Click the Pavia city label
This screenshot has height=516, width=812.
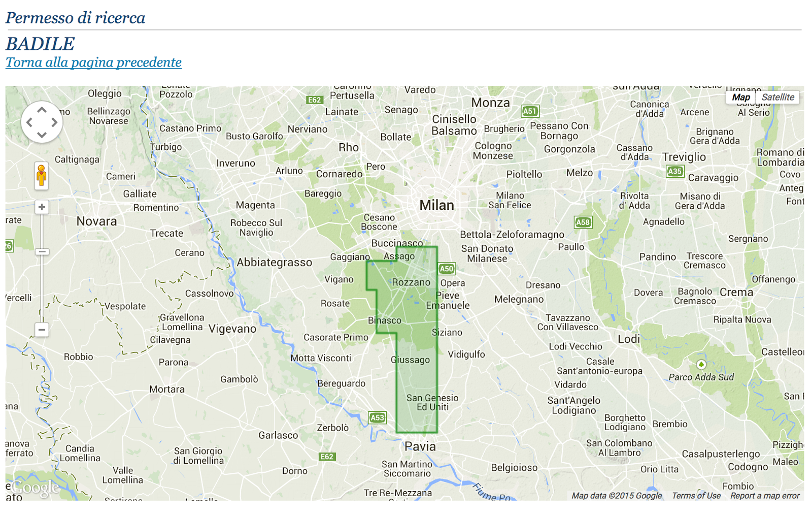point(420,446)
